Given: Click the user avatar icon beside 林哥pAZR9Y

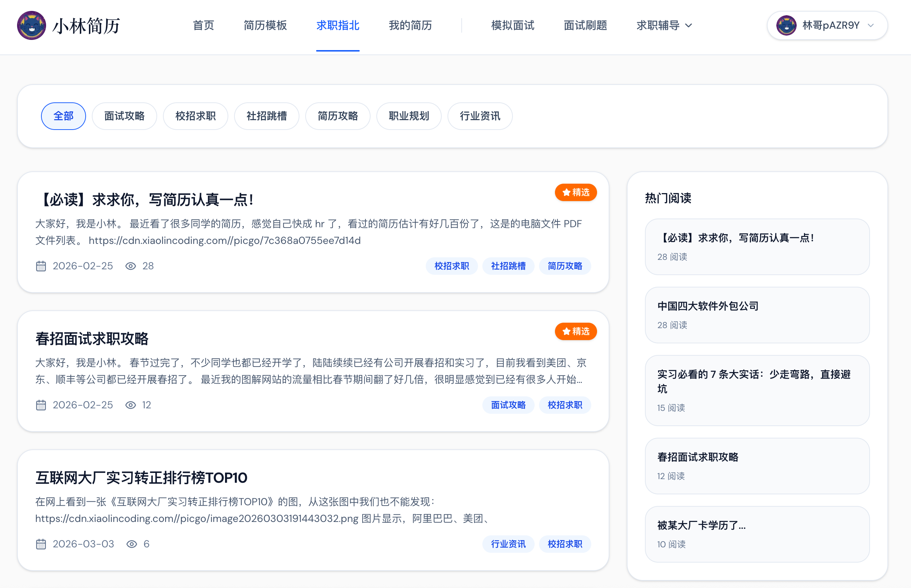Looking at the screenshot, I should 786,25.
